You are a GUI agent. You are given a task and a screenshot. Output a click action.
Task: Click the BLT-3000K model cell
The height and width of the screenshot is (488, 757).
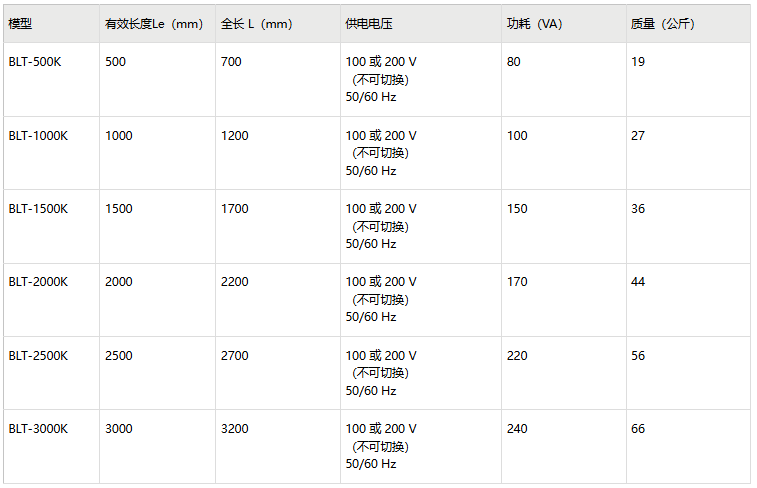(39, 429)
